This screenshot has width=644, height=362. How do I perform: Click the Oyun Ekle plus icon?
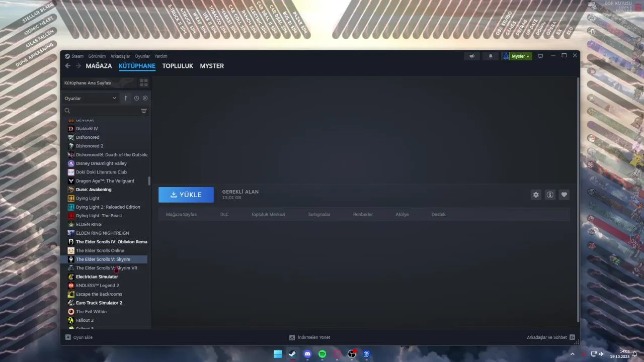68,337
